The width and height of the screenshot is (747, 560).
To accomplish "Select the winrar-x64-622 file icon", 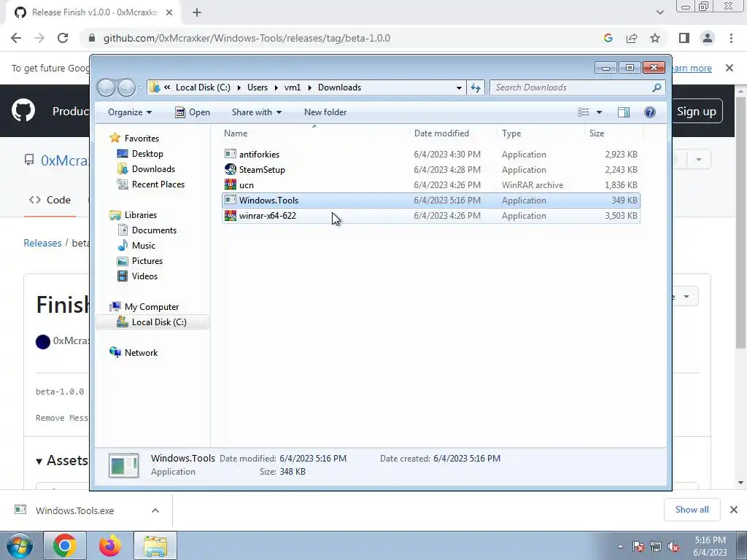I will pos(230,215).
